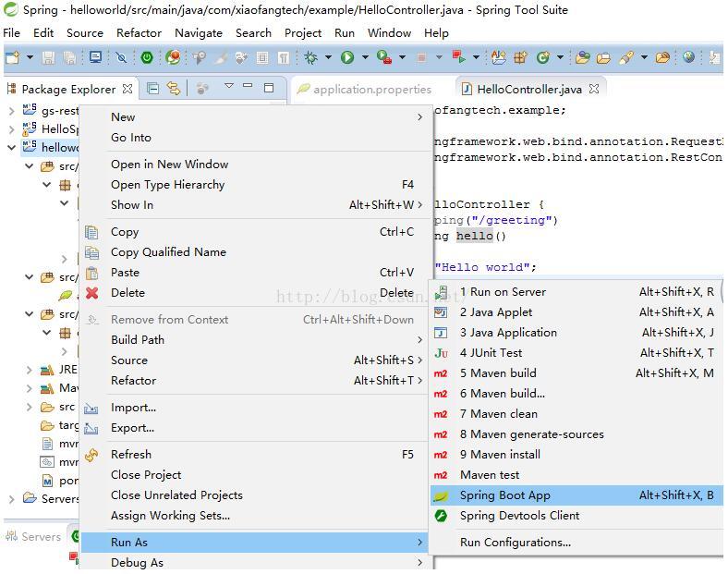Screen dimensions: 728x574
Task: Click the Search flashlight toolbar icon
Action: pyautogui.click(x=625, y=57)
